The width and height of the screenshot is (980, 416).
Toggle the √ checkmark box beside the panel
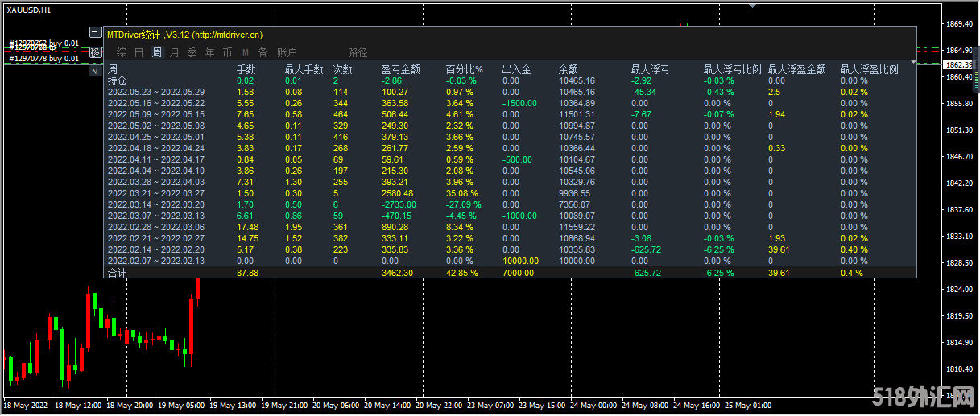[x=95, y=70]
